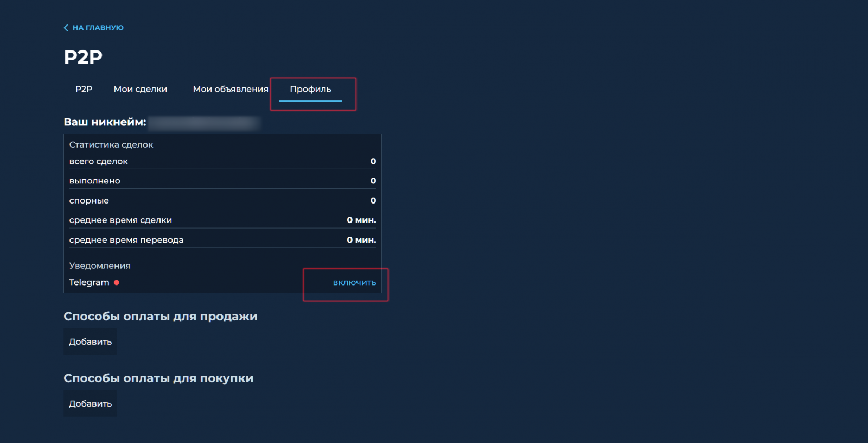Select the среднее время перевода row

222,239
